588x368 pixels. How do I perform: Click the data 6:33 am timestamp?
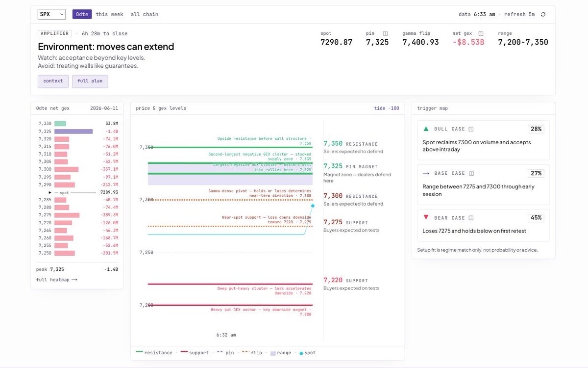point(477,14)
